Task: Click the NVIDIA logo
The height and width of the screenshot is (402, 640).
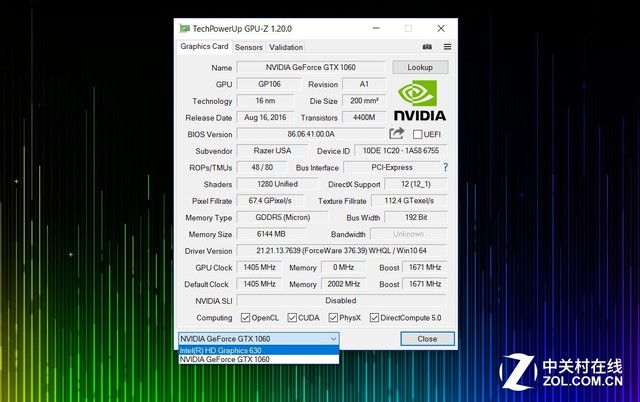Action: 420,101
